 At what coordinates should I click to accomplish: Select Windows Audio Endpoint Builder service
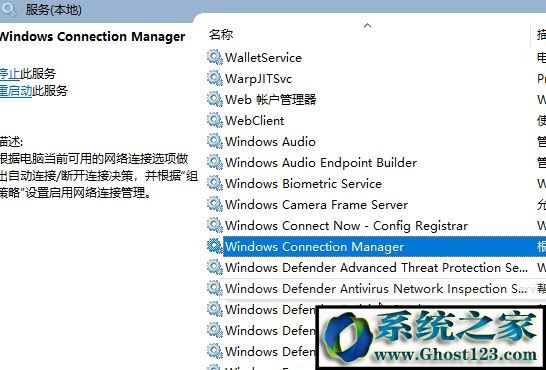click(x=376, y=163)
